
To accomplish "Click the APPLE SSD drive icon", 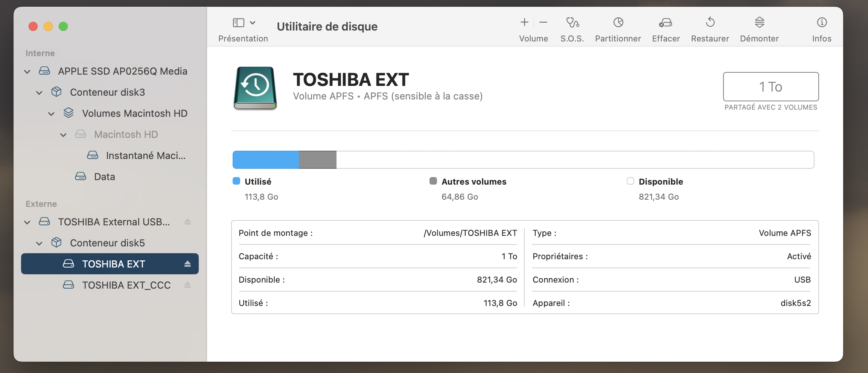I will (44, 71).
